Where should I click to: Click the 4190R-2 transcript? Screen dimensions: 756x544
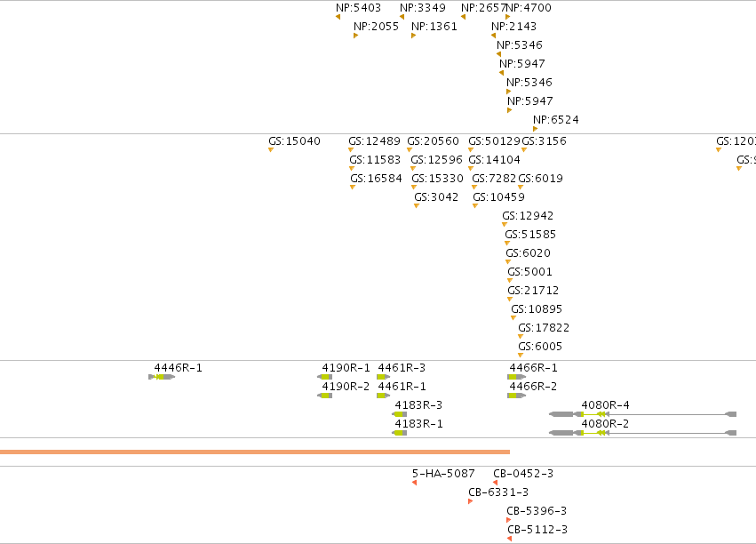pos(324,396)
